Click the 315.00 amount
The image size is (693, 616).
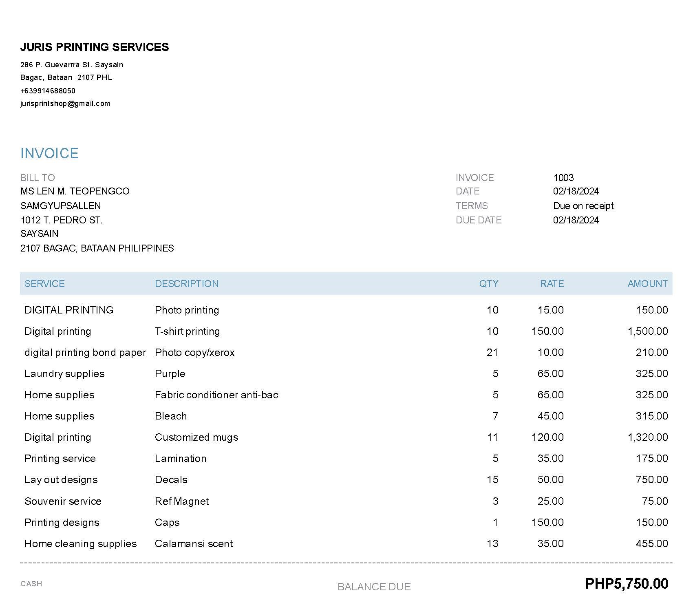tap(652, 416)
